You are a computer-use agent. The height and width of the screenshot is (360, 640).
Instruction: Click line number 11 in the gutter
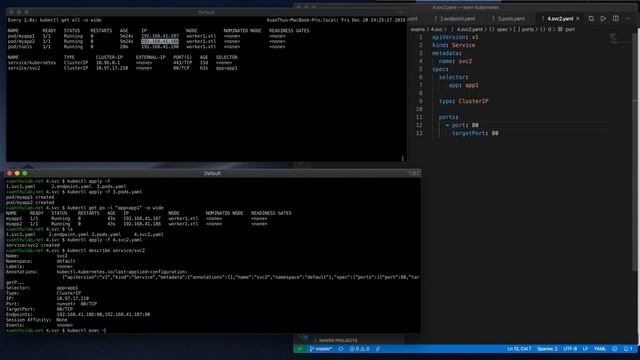click(x=419, y=117)
